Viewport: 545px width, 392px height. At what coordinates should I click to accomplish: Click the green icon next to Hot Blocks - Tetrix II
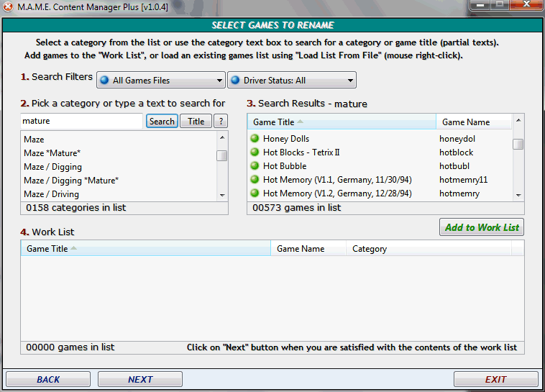click(x=255, y=152)
